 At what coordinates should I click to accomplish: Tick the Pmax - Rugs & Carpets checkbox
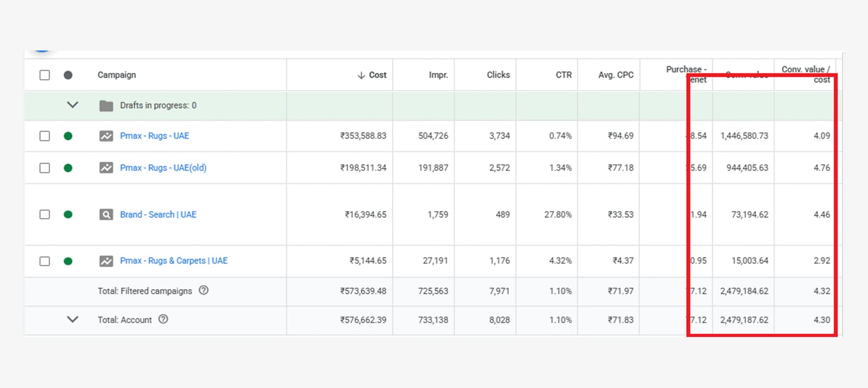(x=45, y=261)
